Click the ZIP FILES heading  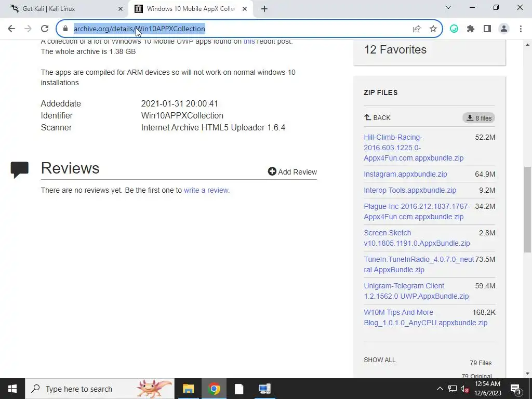tap(381, 92)
